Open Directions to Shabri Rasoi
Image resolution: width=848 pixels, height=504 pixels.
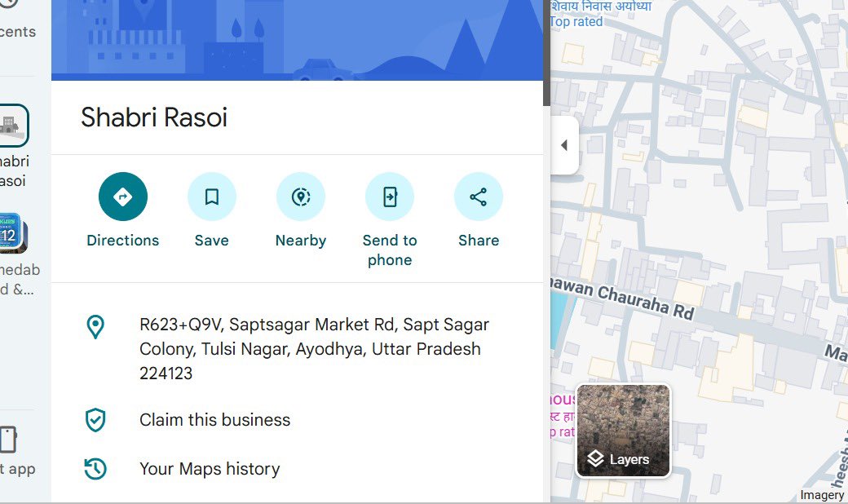pos(123,197)
